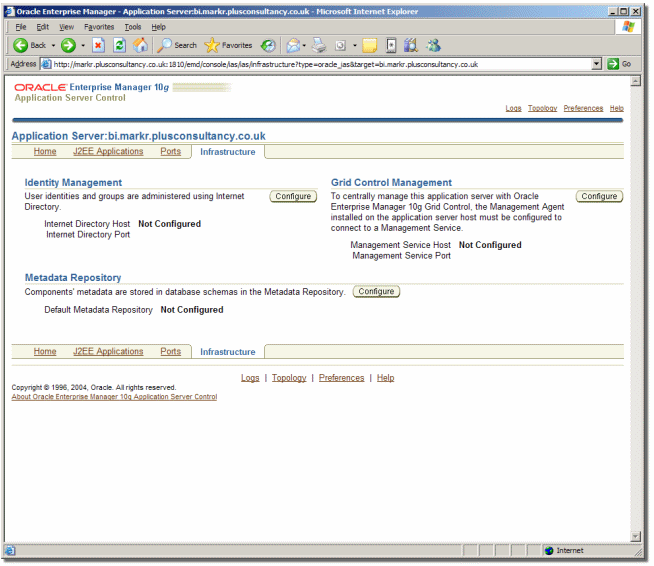The width and height of the screenshot is (654, 566).
Task: Select the top Infrastructure tab
Action: (x=228, y=152)
